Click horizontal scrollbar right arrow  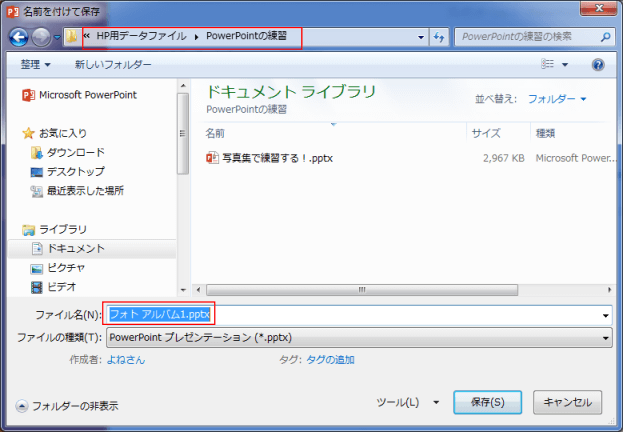click(x=609, y=290)
